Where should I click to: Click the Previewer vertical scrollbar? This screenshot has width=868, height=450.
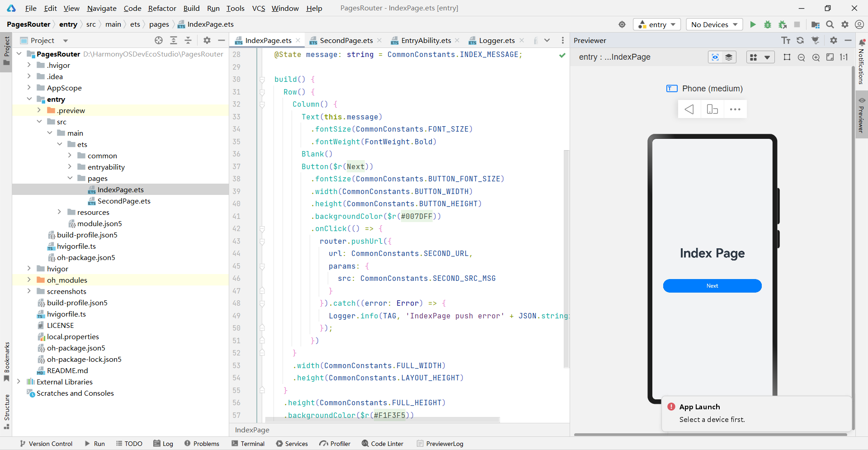click(x=853, y=248)
